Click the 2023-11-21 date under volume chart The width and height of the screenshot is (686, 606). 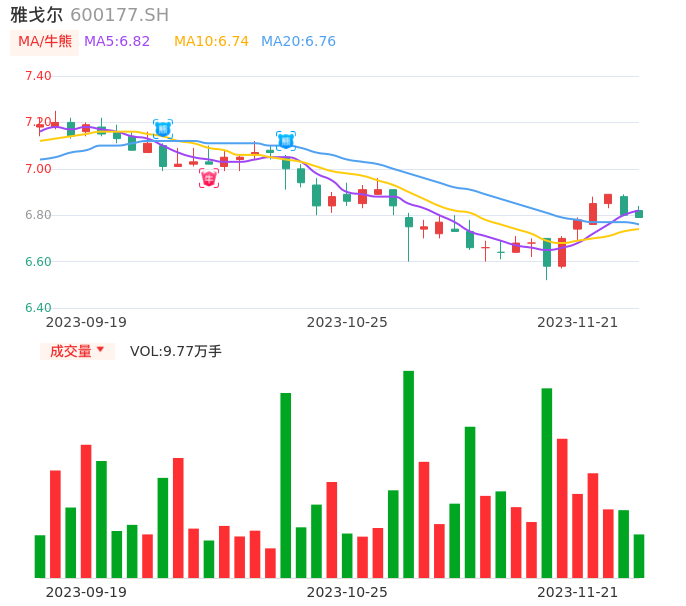(x=578, y=592)
